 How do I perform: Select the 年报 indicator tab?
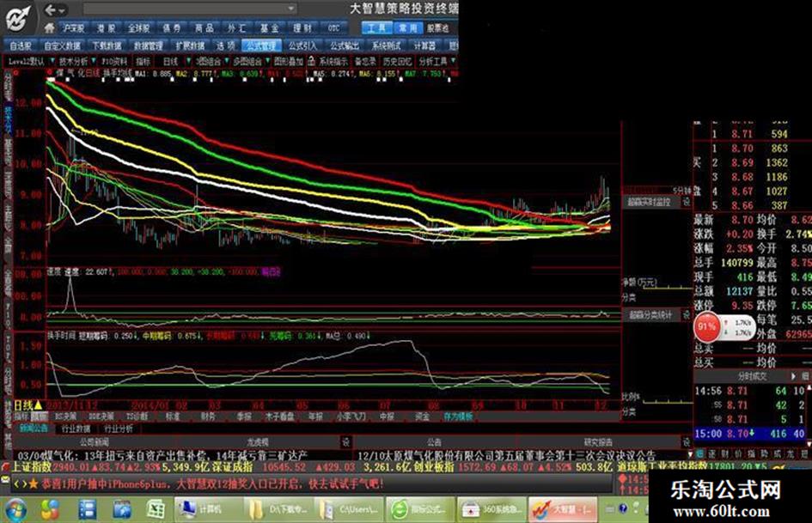click(315, 416)
